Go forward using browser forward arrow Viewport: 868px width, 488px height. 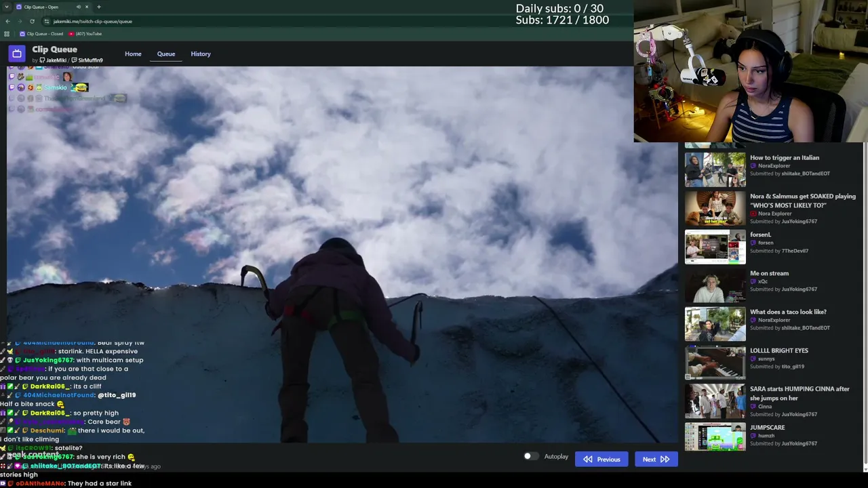click(20, 21)
